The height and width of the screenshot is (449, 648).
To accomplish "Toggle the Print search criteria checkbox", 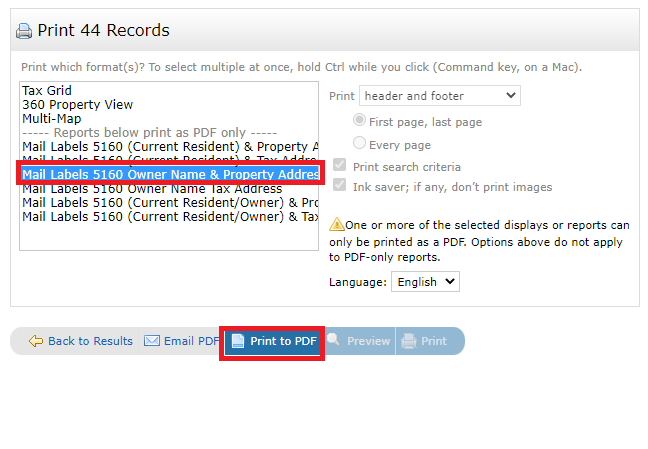I will coord(341,166).
